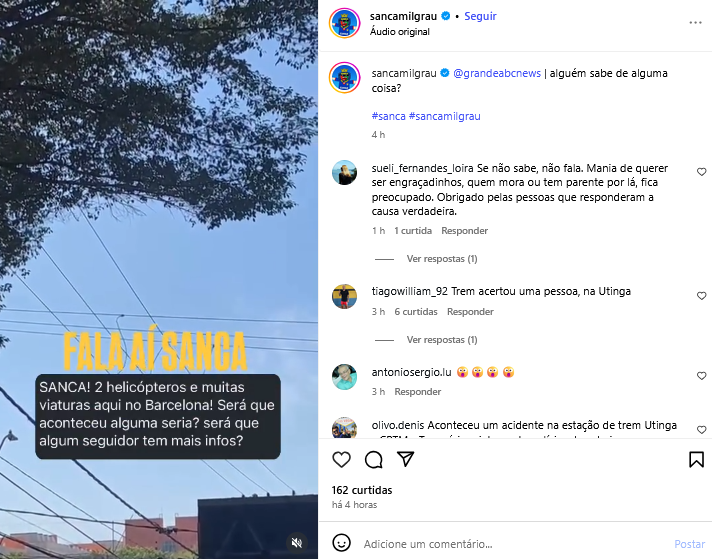Like sueli_fernandes_loira's comment

pos(701,172)
